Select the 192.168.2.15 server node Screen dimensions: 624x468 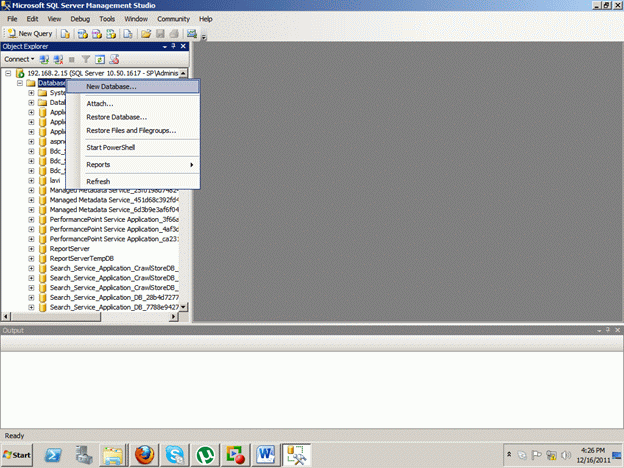coord(103,73)
